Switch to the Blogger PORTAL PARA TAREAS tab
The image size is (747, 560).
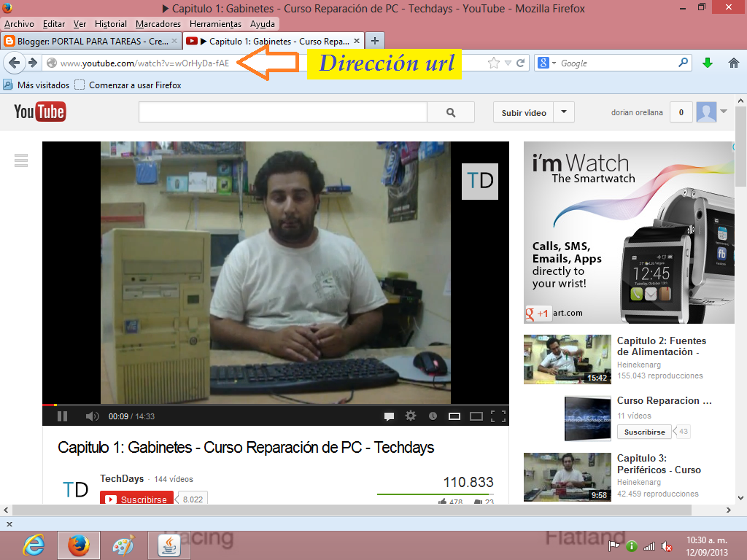91,41
